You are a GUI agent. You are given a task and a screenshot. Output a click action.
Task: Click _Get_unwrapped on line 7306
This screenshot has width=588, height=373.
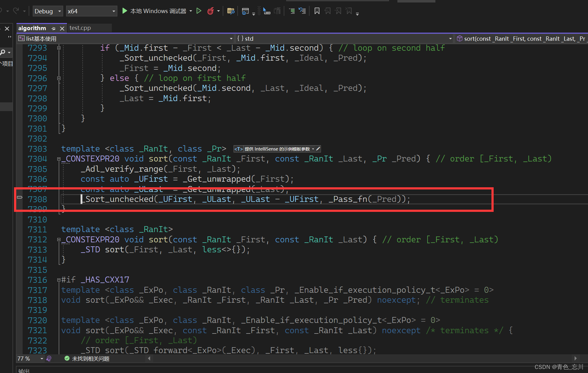217,179
